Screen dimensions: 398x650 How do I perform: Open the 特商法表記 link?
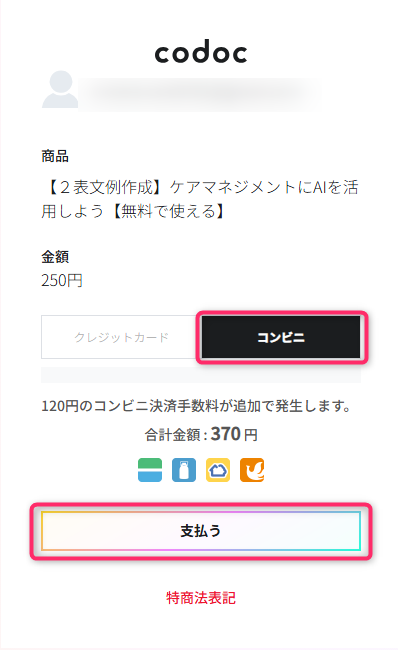(201, 598)
